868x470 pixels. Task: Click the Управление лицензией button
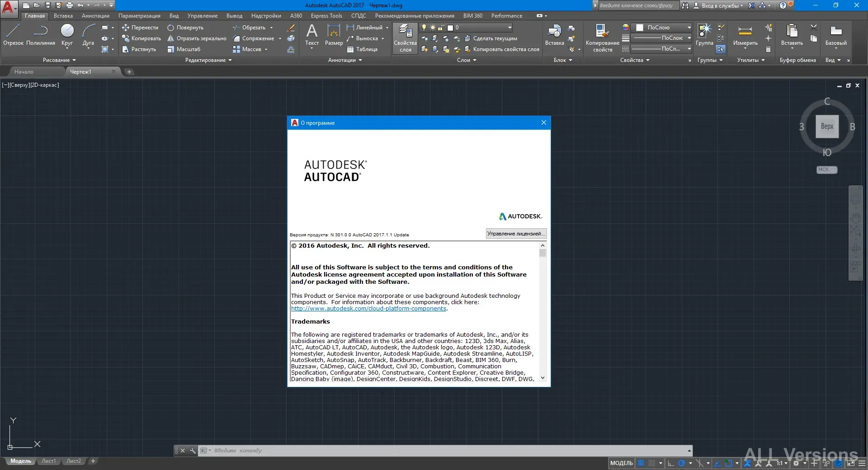tap(516, 234)
